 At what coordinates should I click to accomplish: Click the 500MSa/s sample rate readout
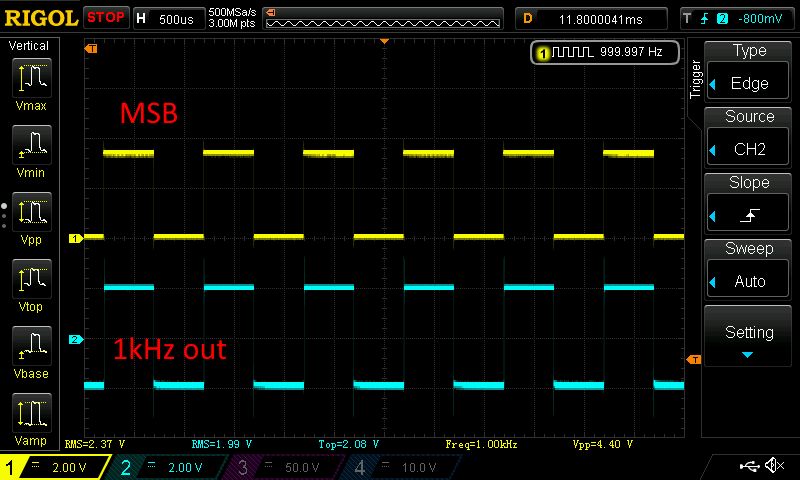232,12
